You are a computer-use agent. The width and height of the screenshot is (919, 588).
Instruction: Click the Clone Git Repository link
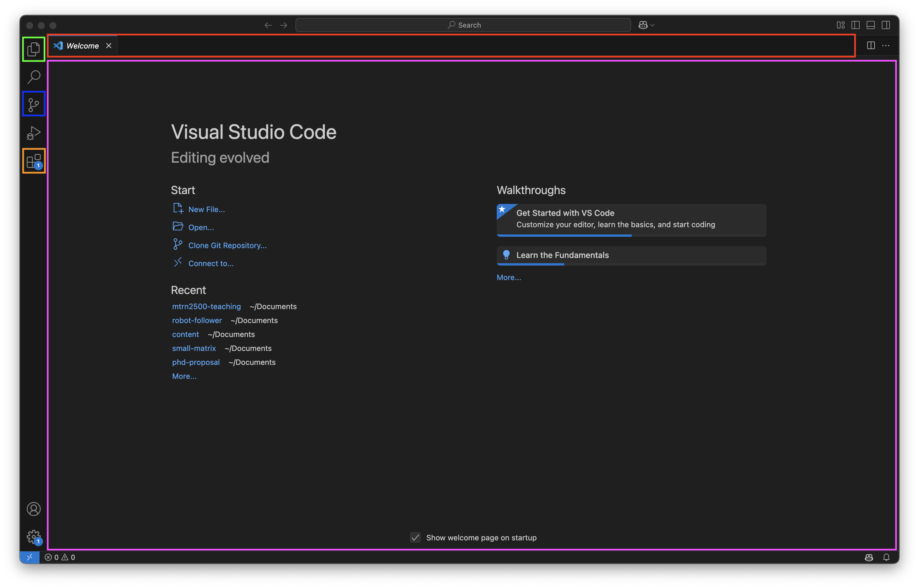click(x=227, y=245)
